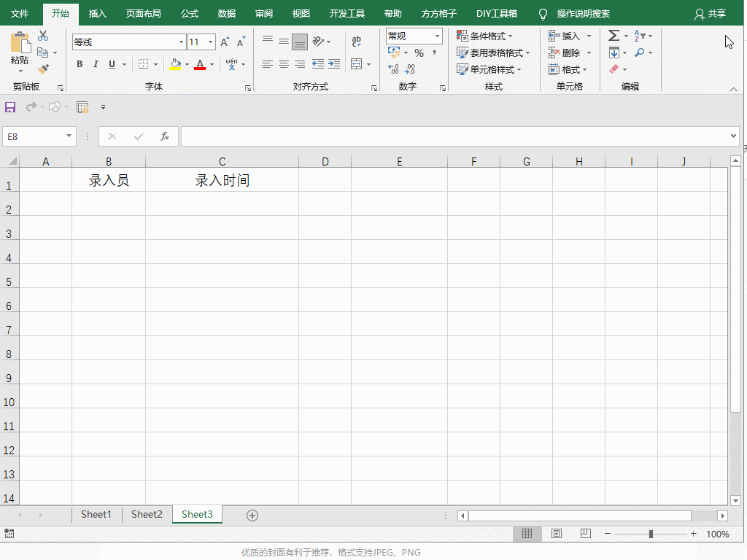Viewport: 747px width, 560px height.
Task: Open Find and Select magnifier
Action: [639, 52]
